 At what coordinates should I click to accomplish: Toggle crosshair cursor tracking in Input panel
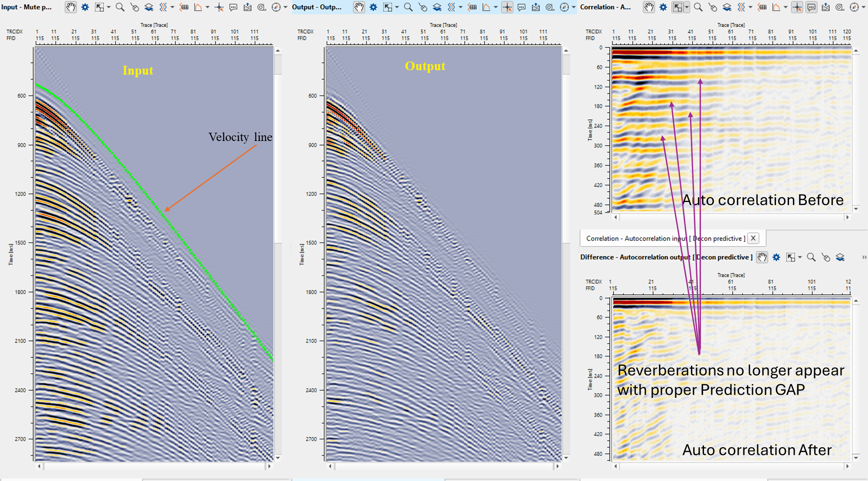[219, 7]
